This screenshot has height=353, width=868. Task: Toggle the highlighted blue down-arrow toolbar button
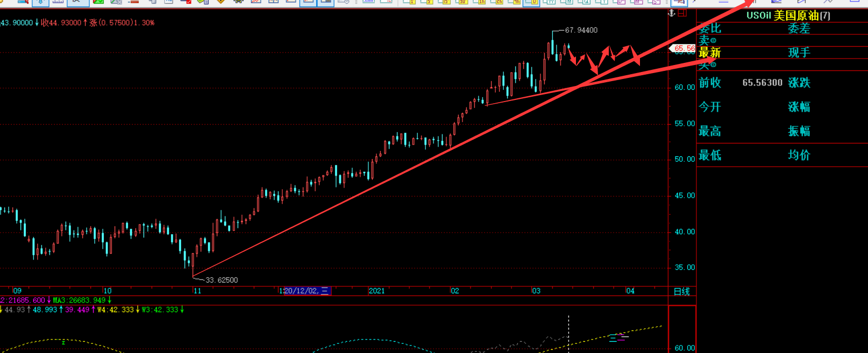click(40, 2)
